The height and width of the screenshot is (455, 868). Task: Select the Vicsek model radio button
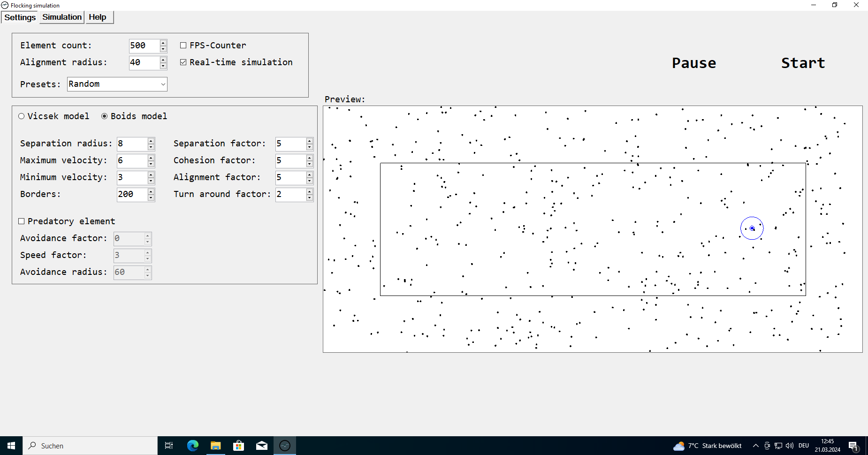coord(22,116)
